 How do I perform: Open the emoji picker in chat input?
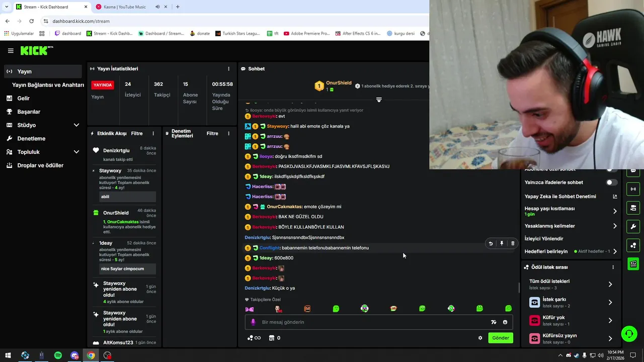(x=505, y=322)
